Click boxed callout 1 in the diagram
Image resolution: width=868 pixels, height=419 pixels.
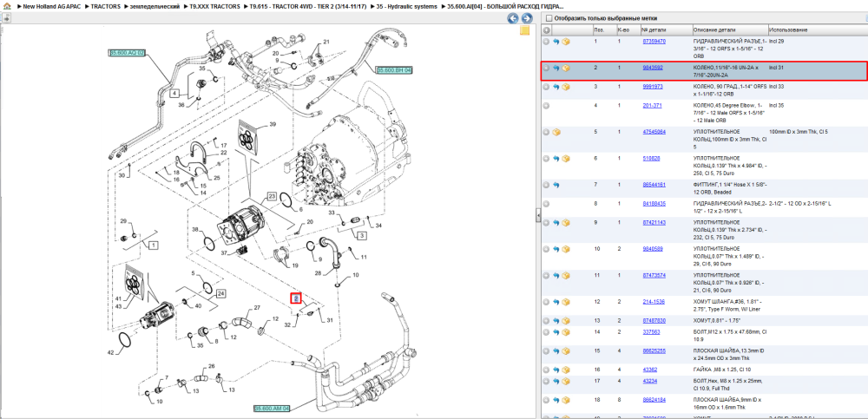(154, 244)
